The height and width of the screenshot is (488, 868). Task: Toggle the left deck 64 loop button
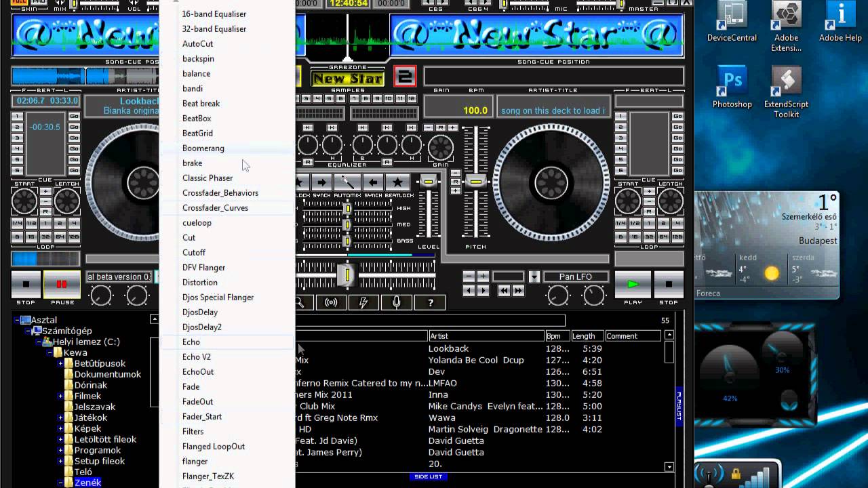click(x=59, y=237)
